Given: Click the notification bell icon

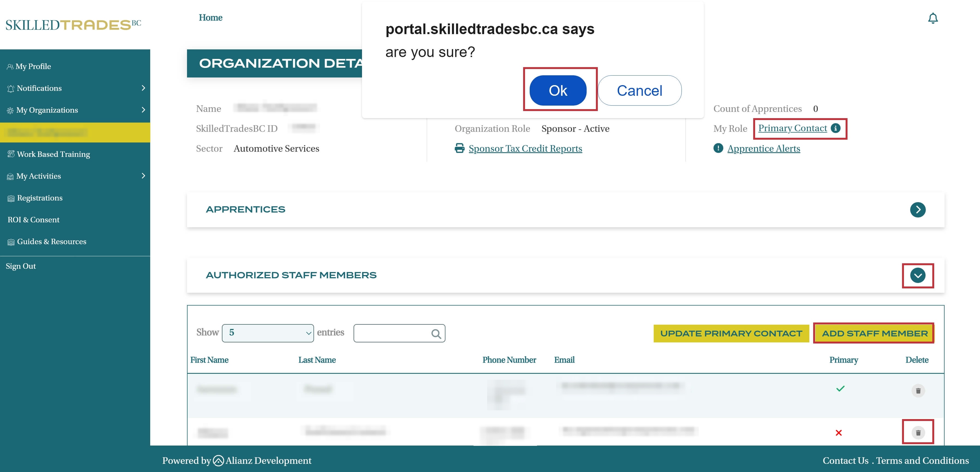Looking at the screenshot, I should click(x=933, y=18).
